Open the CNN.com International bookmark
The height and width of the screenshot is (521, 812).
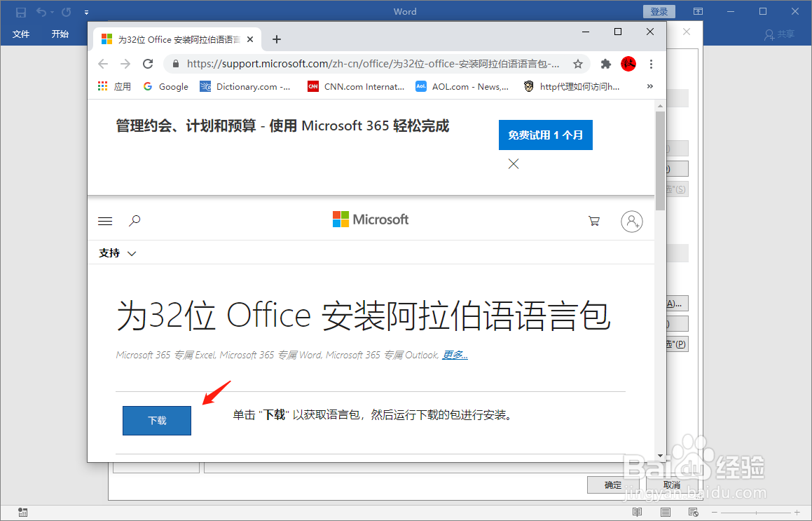click(356, 86)
